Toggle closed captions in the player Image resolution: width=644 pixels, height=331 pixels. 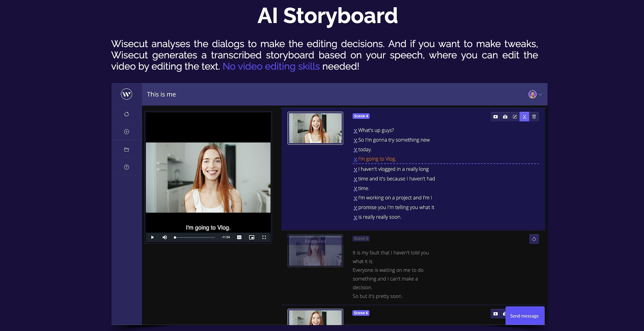point(239,237)
